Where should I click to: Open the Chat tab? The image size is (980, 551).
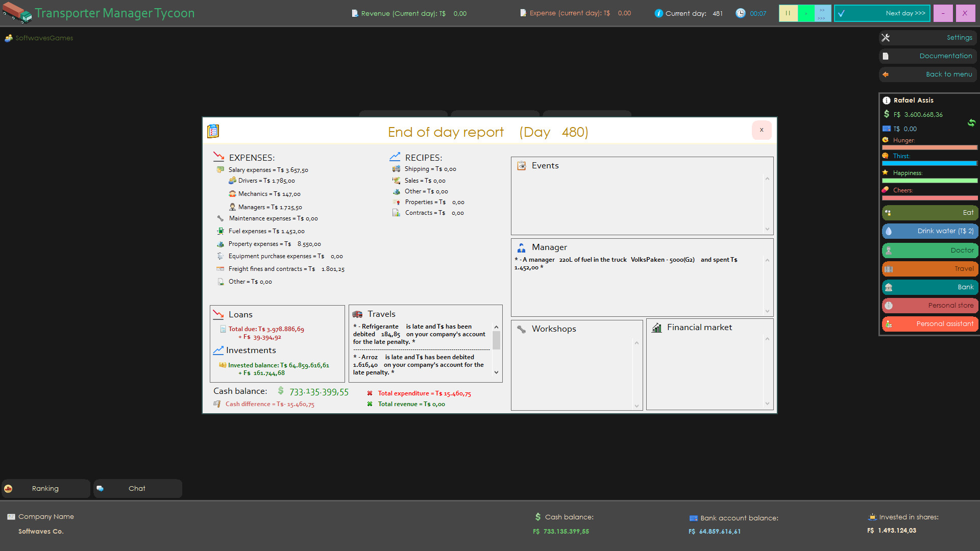click(137, 488)
